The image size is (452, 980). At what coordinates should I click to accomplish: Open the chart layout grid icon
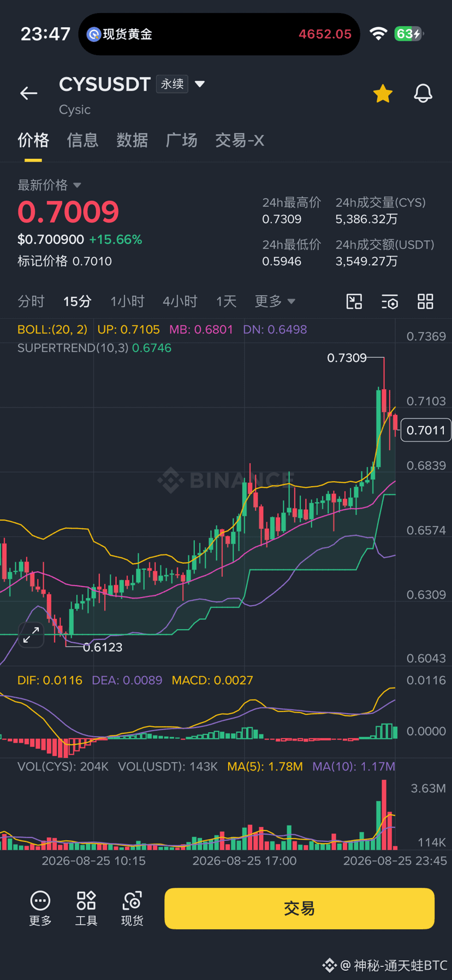425,301
